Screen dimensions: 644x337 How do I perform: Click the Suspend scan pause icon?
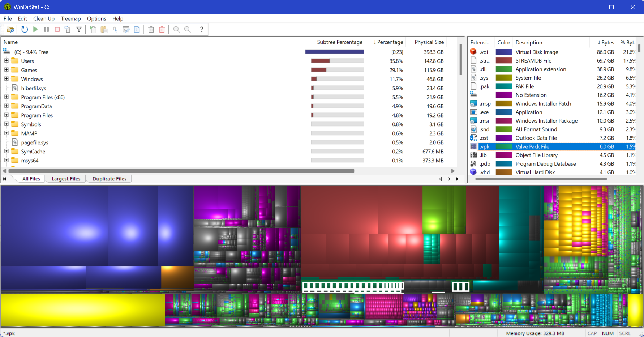click(46, 30)
